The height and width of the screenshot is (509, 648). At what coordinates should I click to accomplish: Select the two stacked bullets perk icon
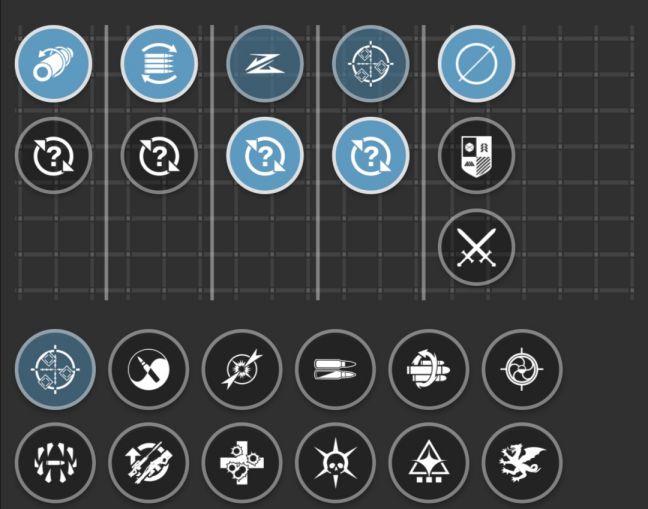click(x=335, y=369)
